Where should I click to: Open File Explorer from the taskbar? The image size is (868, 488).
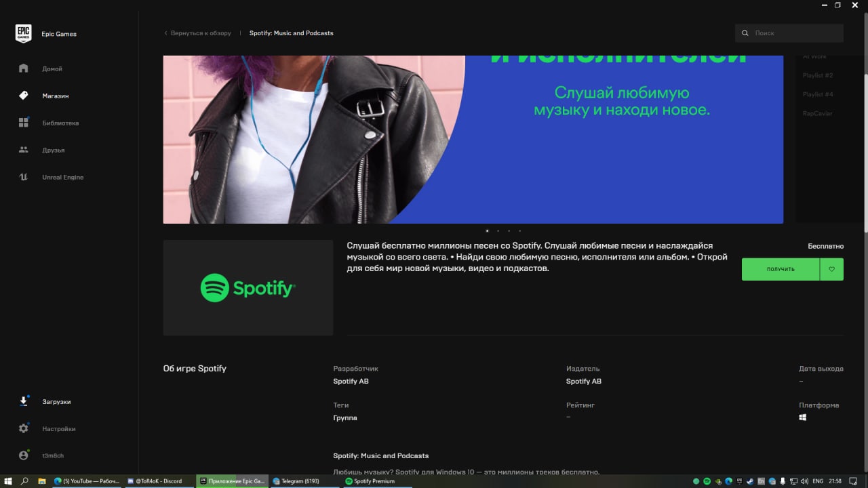coord(41,481)
